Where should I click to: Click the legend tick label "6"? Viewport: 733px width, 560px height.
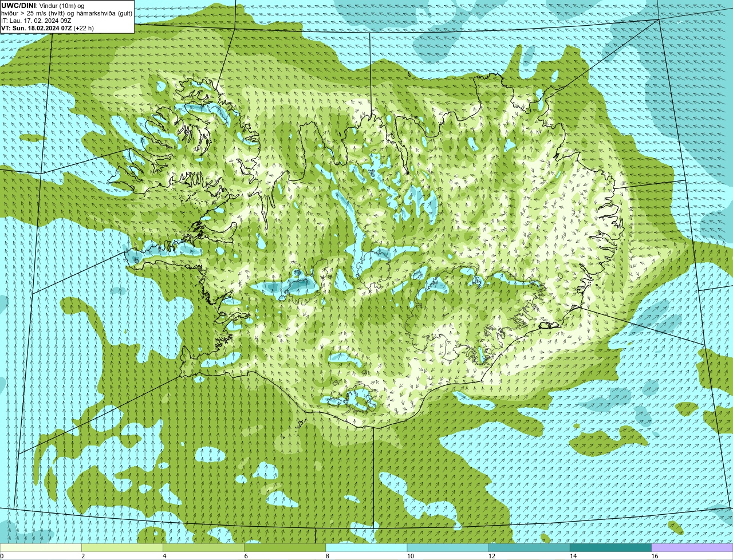coord(246,556)
